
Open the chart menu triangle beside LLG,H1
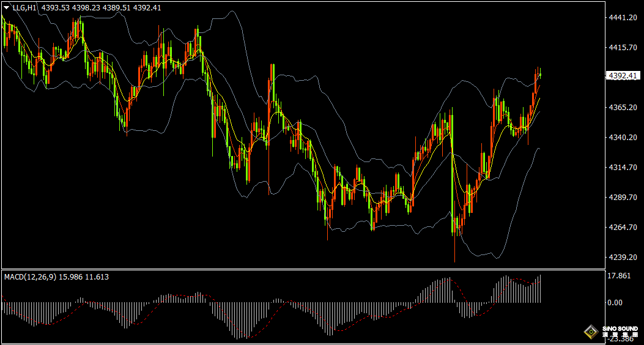[7, 8]
